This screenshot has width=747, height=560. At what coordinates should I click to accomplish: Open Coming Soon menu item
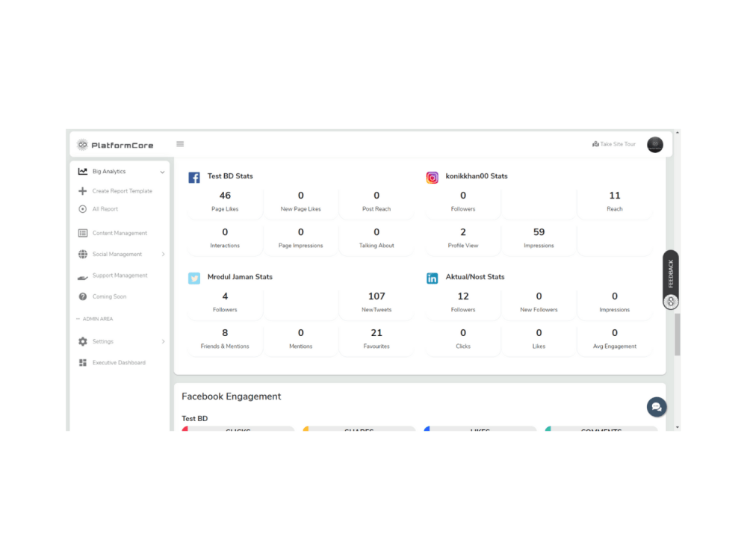tap(109, 296)
